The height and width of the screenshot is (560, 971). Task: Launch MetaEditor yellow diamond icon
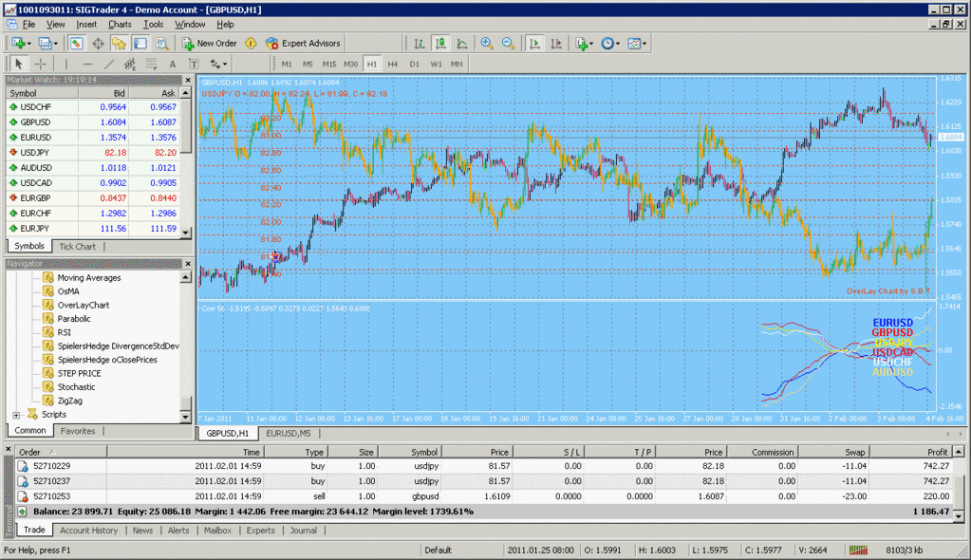point(251,44)
